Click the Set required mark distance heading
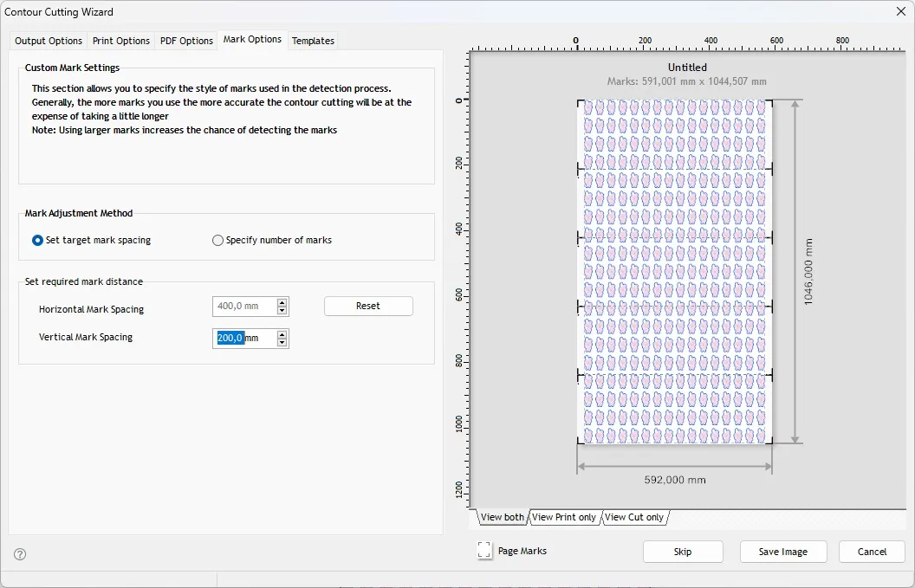 [84, 281]
